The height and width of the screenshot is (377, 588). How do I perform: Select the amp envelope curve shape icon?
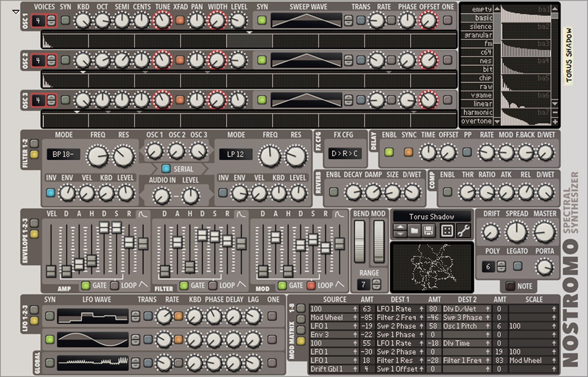tap(143, 214)
